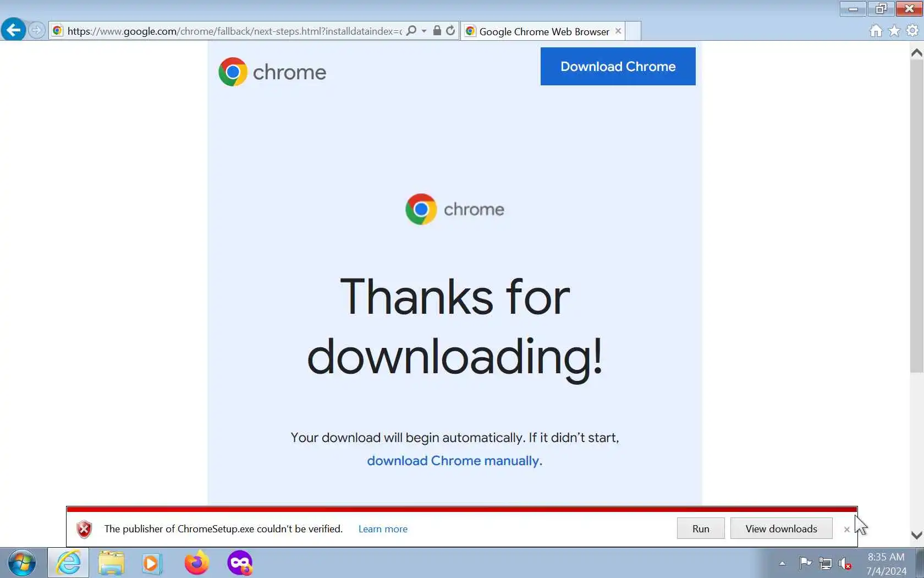Click the Home icon
Viewport: 924px width, 578px height.
click(x=876, y=31)
